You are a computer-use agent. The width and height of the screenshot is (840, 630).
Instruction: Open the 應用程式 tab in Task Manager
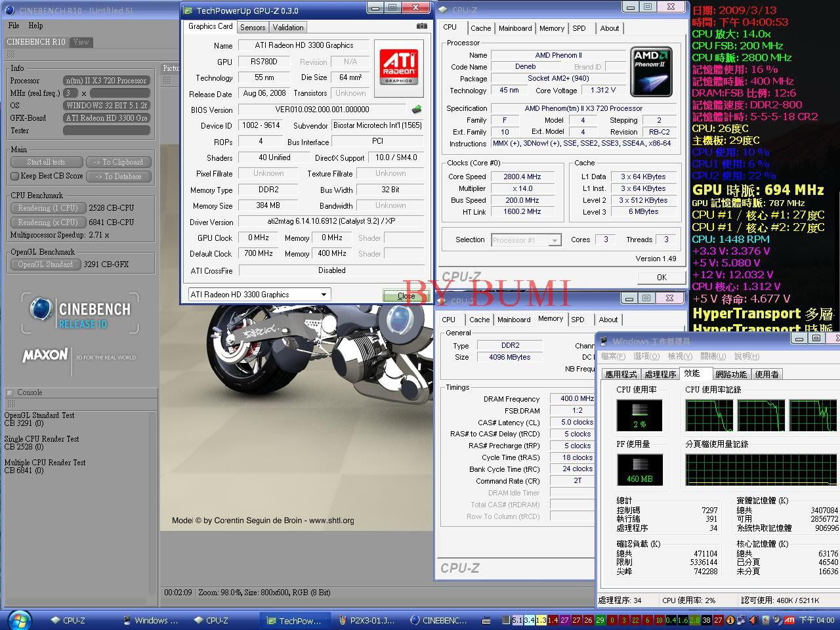(x=621, y=374)
